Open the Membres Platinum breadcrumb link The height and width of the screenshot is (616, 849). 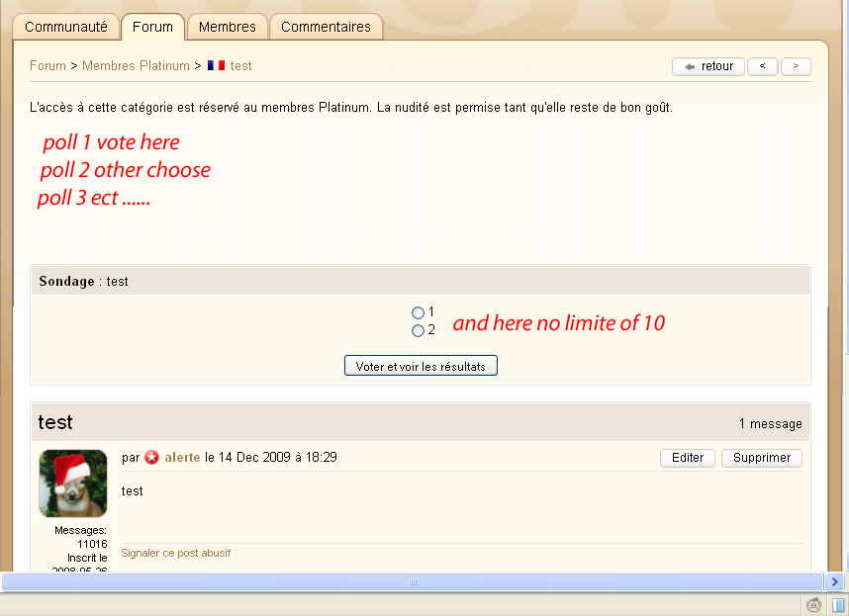click(x=136, y=66)
